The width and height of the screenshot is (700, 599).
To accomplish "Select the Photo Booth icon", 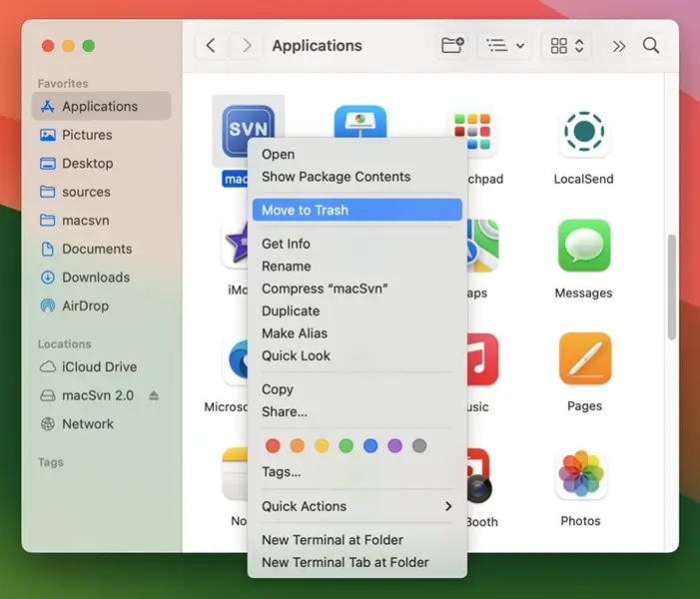I will 479,476.
